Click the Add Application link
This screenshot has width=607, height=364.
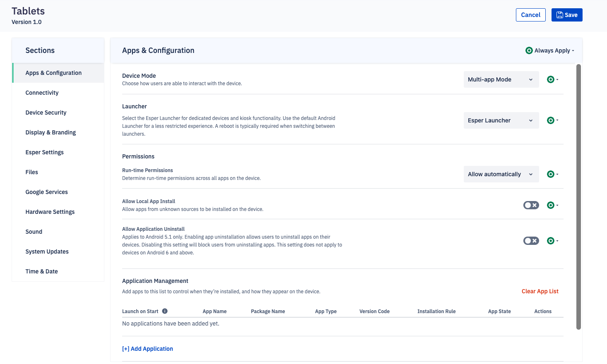coord(147,349)
